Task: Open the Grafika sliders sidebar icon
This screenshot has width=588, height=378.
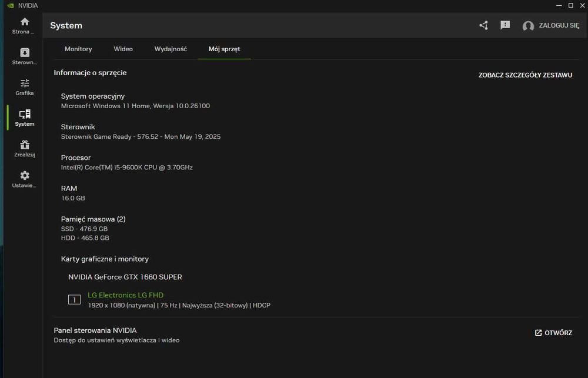Action: (25, 83)
